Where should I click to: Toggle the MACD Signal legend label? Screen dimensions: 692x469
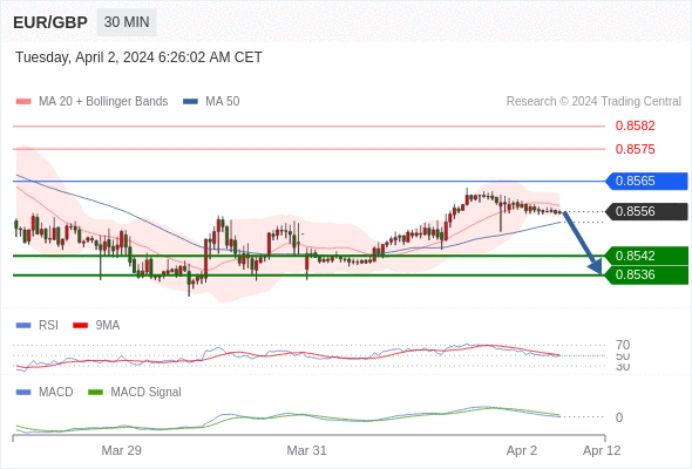146,392
